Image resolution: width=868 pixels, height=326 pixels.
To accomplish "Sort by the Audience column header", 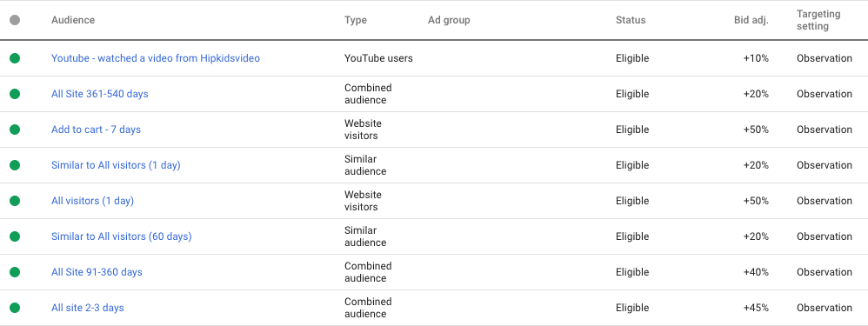I will [73, 20].
